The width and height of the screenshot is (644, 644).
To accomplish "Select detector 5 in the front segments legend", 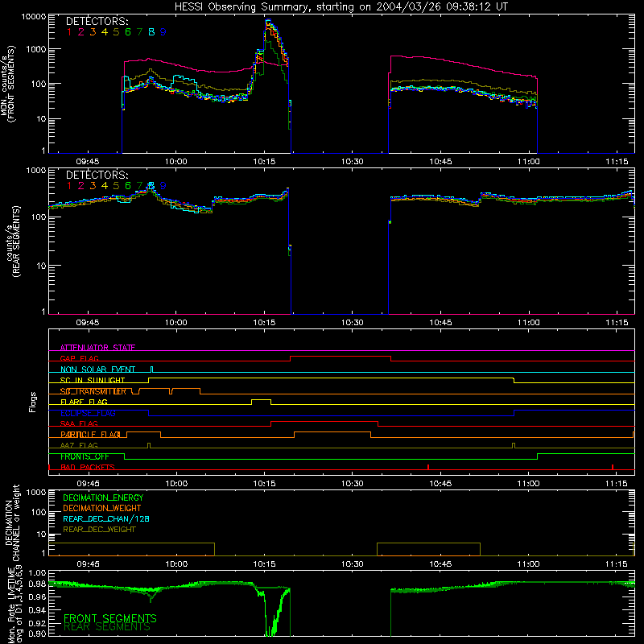I will pos(116,32).
